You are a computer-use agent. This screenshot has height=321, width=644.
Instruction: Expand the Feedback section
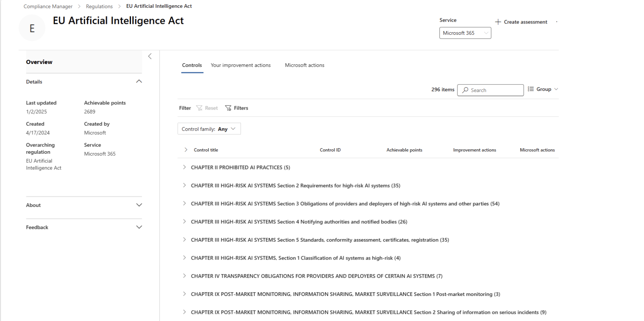[139, 227]
